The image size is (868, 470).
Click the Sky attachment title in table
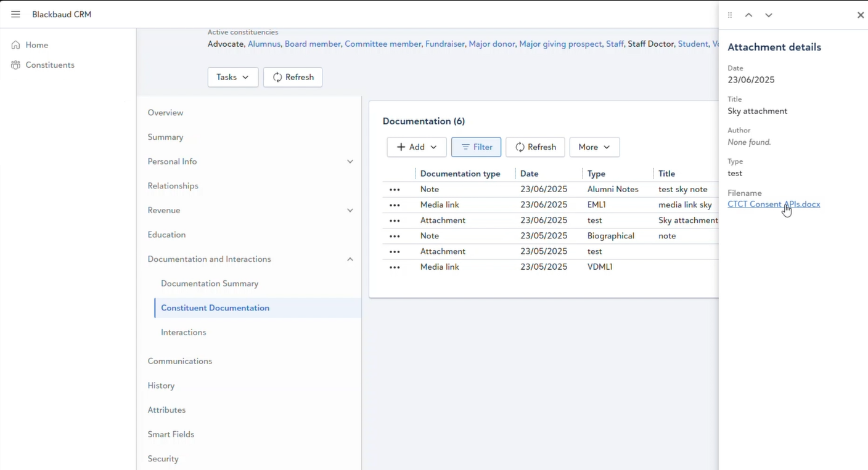[x=688, y=221]
